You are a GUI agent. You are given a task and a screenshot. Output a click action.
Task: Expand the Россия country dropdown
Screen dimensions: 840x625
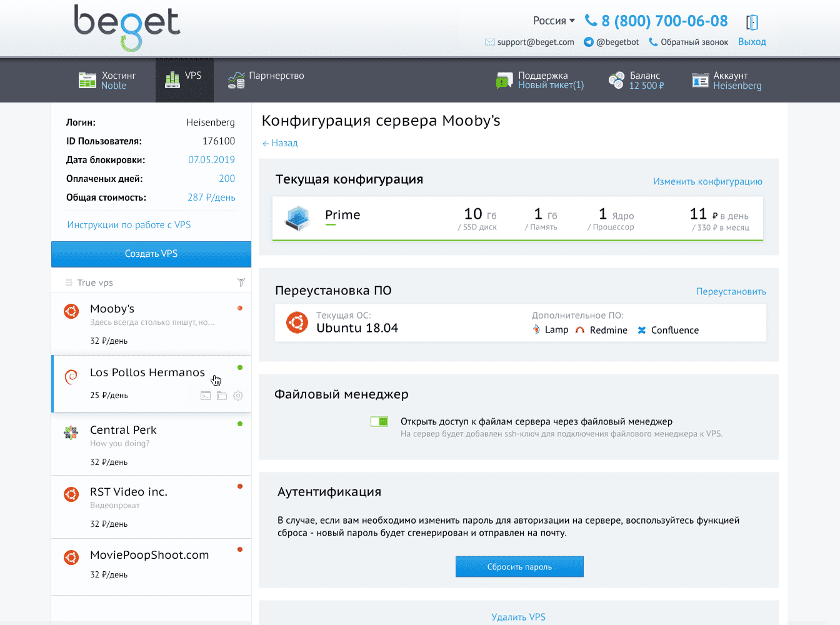click(x=554, y=21)
